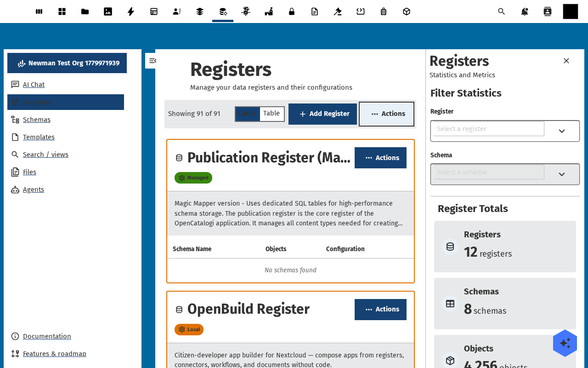588x368 pixels.
Task: Click the OpenBuild Register card title
Action: pyautogui.click(x=249, y=309)
